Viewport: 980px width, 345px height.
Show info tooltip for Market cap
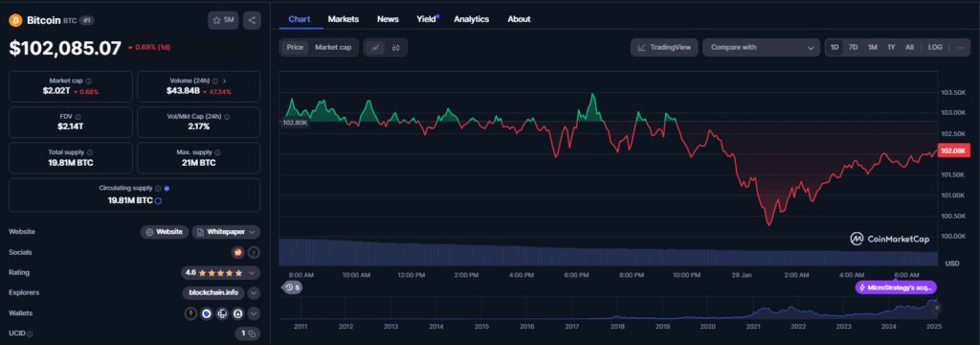88,81
